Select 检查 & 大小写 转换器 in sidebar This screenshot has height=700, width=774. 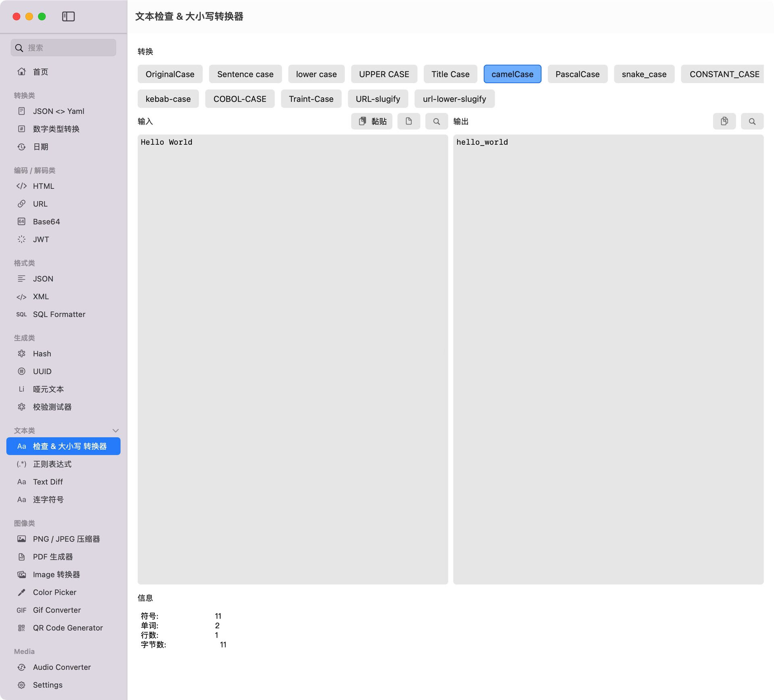click(x=63, y=446)
